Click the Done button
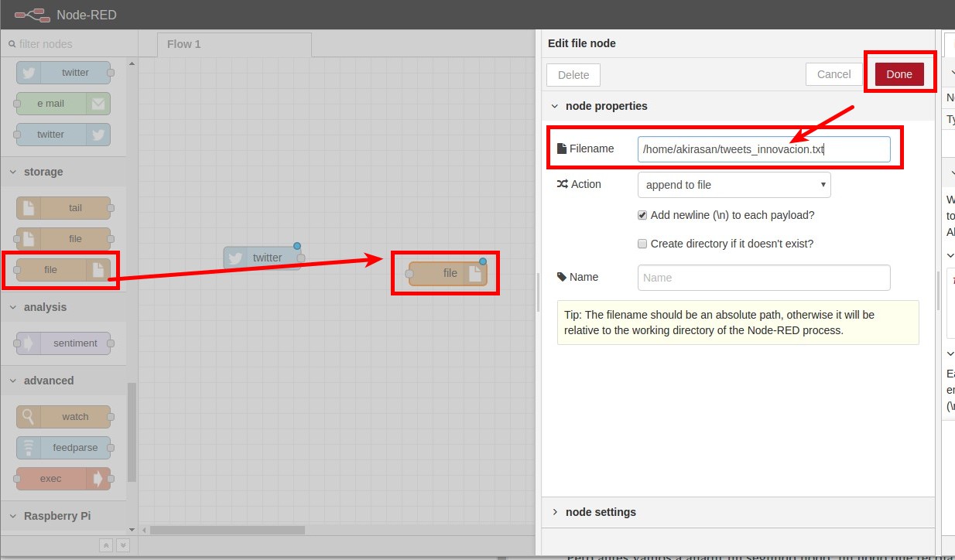This screenshot has height=560, width=955. point(899,74)
